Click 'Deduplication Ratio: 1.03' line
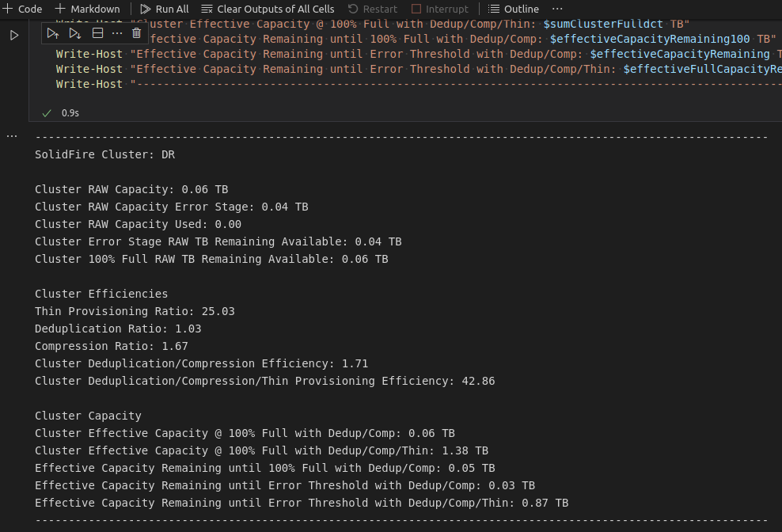 tap(118, 329)
